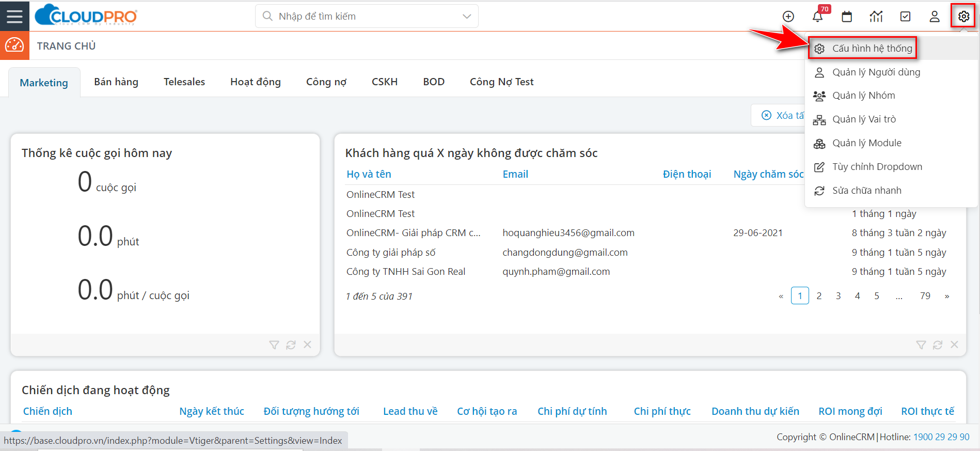Select 'Quản lý Nhóm' menu item
980x451 pixels.
tap(891, 95)
